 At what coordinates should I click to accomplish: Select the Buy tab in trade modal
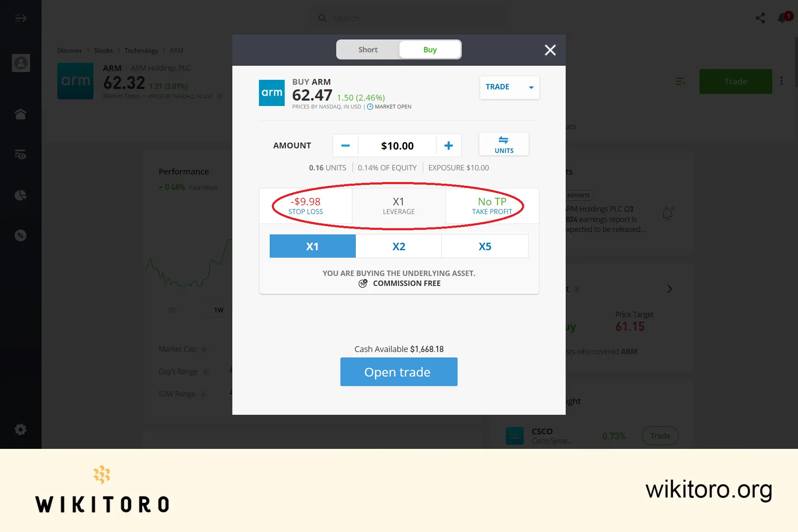429,49
